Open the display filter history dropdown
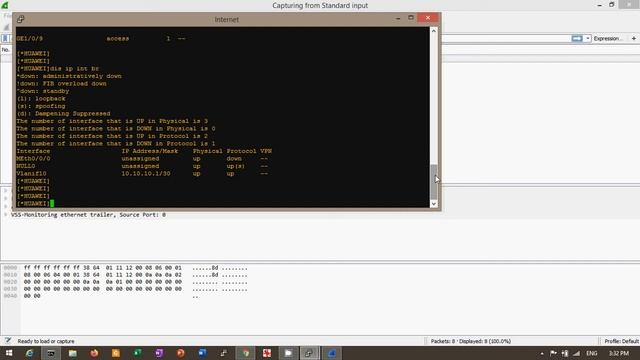The width and height of the screenshot is (640, 360). tap(588, 38)
